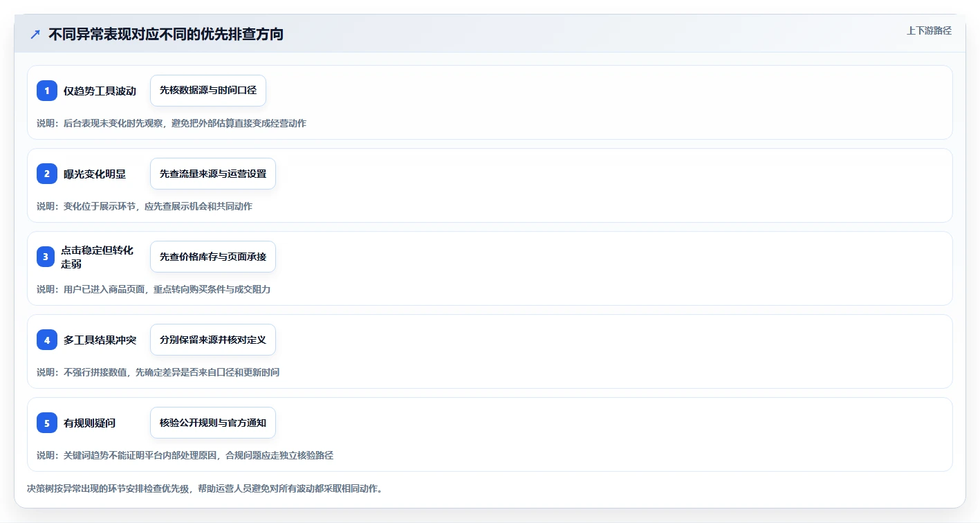Screen dimensions: 980x523
Task: Click the 先查价格库存与页面承接 chip
Action: pos(213,257)
